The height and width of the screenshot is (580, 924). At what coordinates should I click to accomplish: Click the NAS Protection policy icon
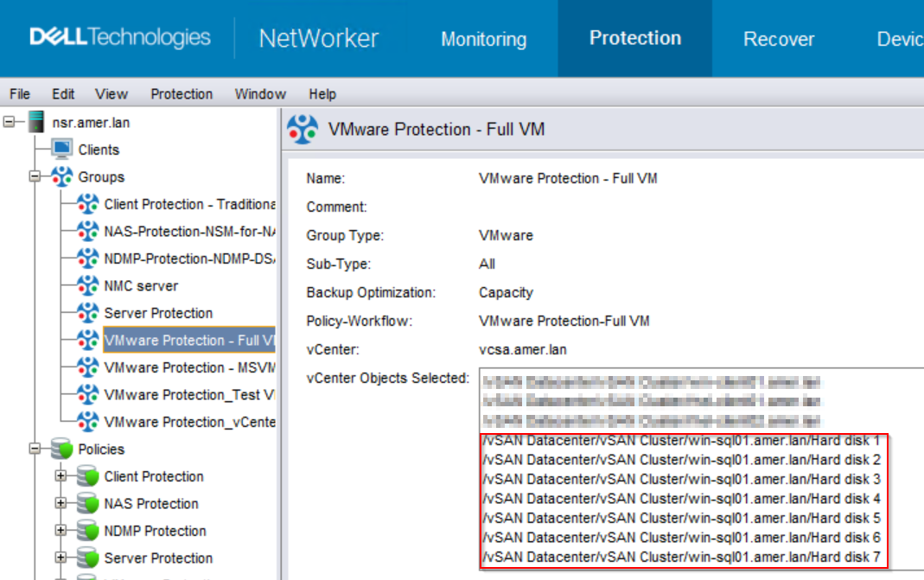(x=88, y=503)
